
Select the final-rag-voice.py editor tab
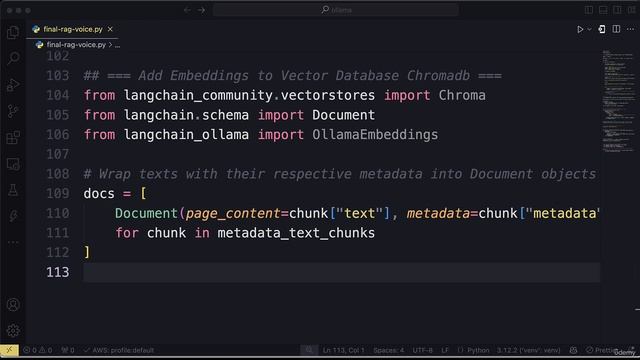tap(72, 29)
